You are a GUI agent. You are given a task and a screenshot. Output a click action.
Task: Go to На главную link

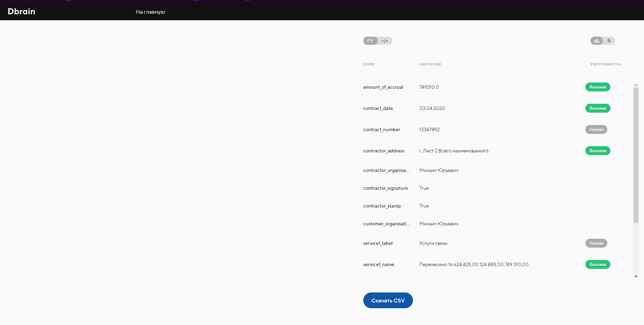(x=150, y=12)
